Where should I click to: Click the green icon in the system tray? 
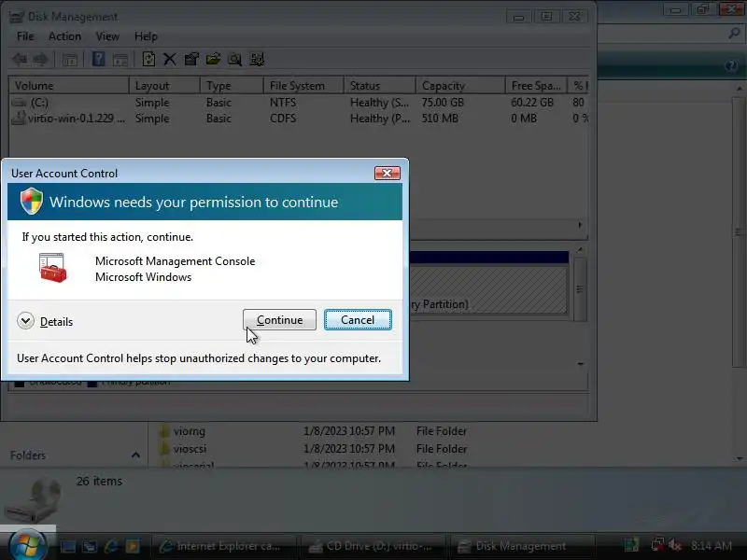point(632,545)
